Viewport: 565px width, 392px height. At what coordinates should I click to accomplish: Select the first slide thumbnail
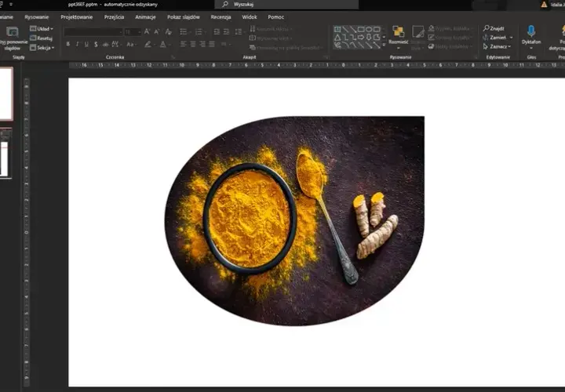pos(6,93)
